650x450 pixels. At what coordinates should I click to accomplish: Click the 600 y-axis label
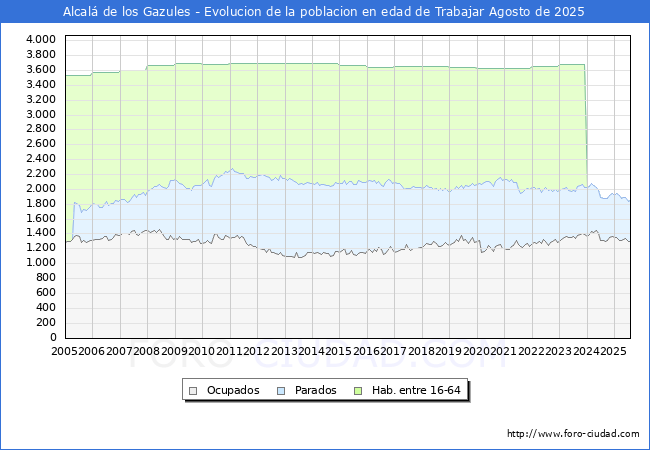[46, 292]
